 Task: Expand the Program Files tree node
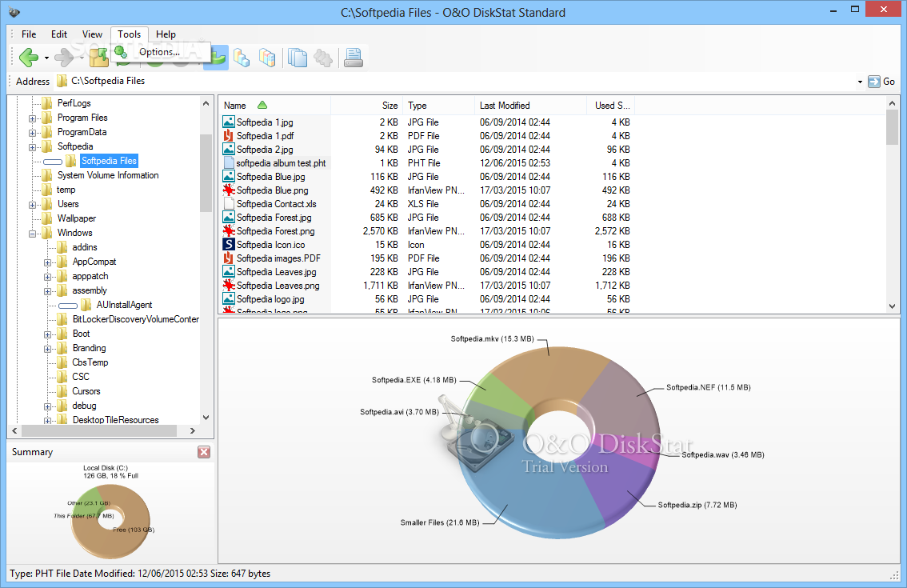tap(32, 118)
